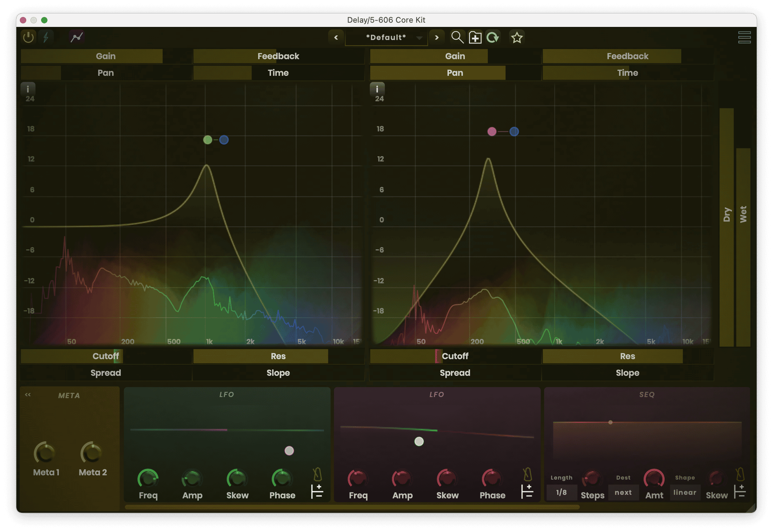Screen dimensions: 773x532
Task: Click SEQ add-target icon
Action: (x=740, y=492)
